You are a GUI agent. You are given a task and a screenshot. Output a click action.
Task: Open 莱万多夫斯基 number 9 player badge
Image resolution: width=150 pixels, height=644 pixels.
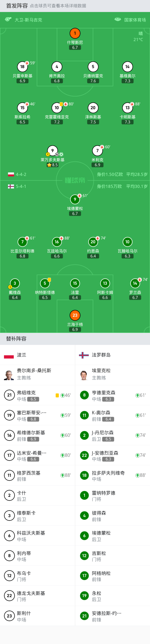tap(52, 150)
